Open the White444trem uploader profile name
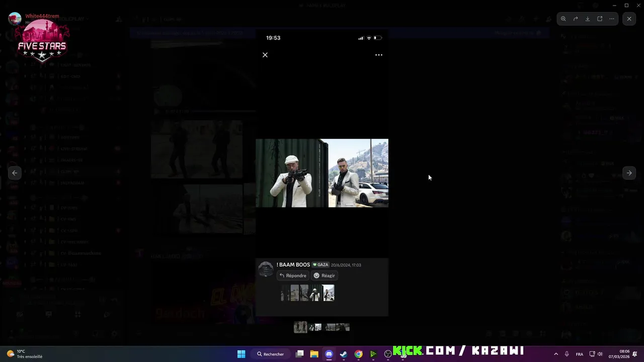The image size is (644, 362). click(42, 16)
